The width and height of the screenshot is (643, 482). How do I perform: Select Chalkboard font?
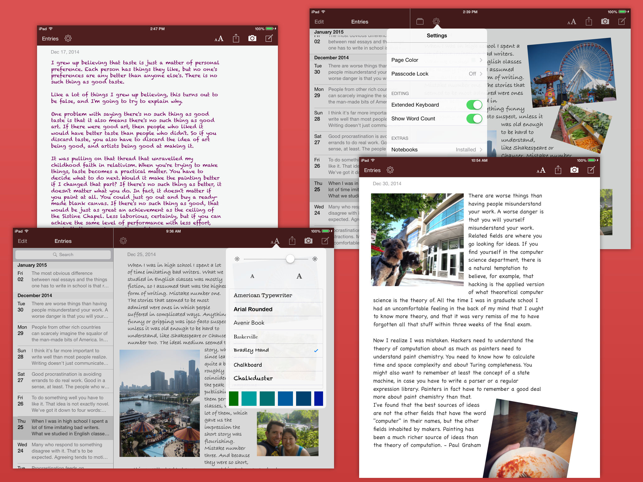click(x=278, y=365)
